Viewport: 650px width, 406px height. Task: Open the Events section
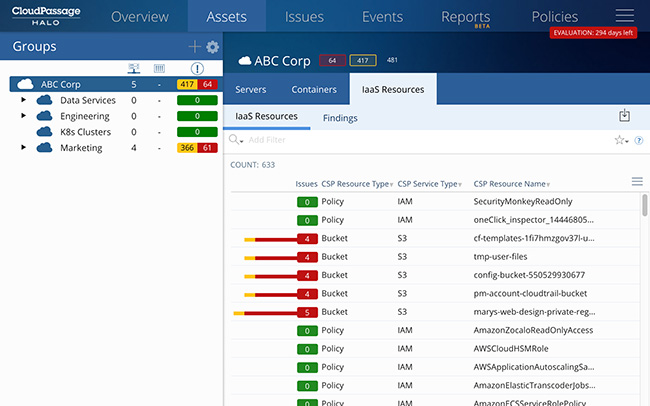[382, 17]
